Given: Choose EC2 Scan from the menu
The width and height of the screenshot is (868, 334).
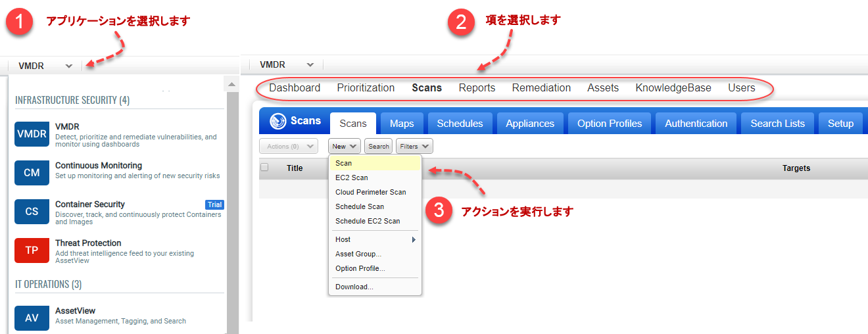Looking at the screenshot, I should click(x=375, y=178).
